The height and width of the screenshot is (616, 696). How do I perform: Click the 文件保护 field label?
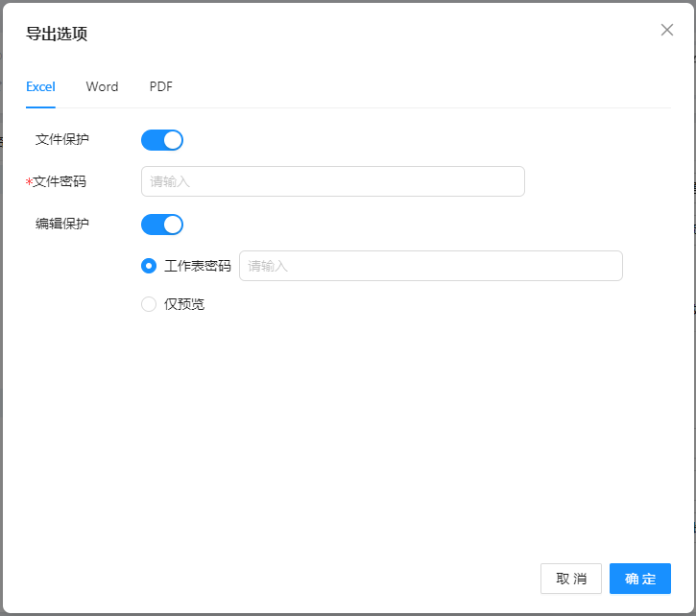pos(62,139)
